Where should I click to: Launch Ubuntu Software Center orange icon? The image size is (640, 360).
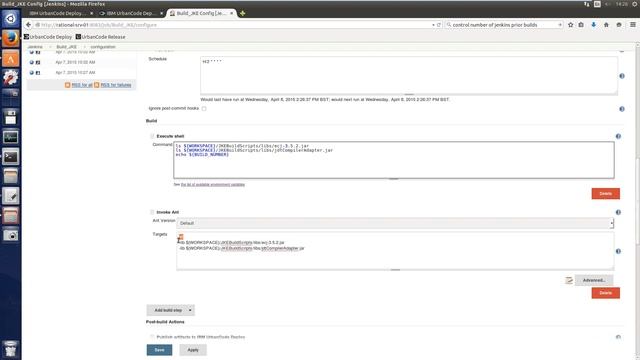[x=11, y=58]
